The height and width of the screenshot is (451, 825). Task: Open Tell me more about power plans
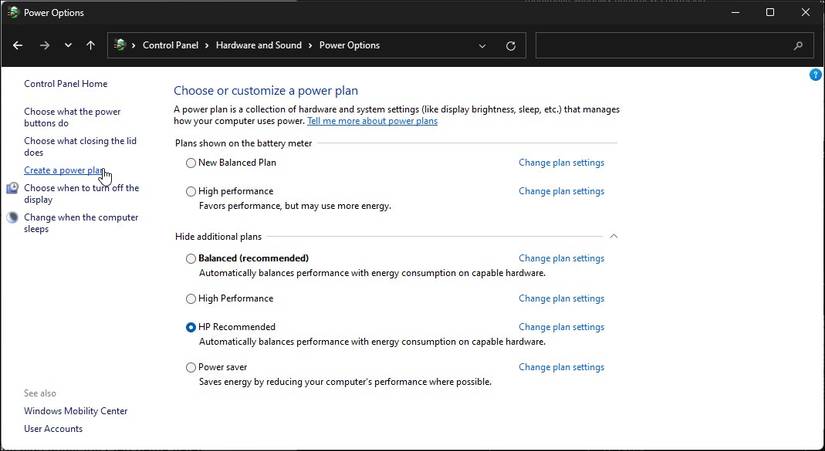[372, 121]
